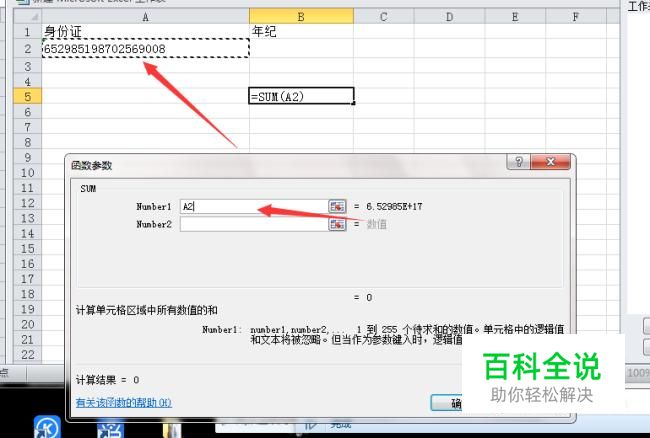The height and width of the screenshot is (438, 650).
Task: Select row 15 header
Action: pos(27,249)
